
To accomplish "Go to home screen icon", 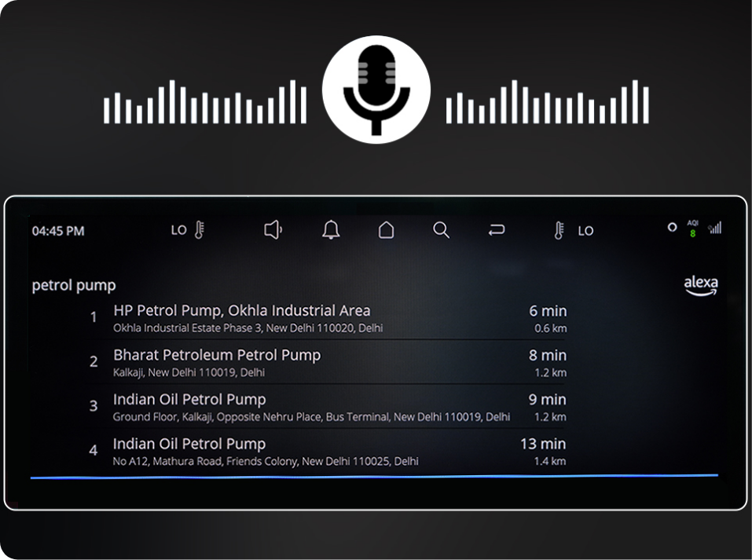I will coord(386,229).
